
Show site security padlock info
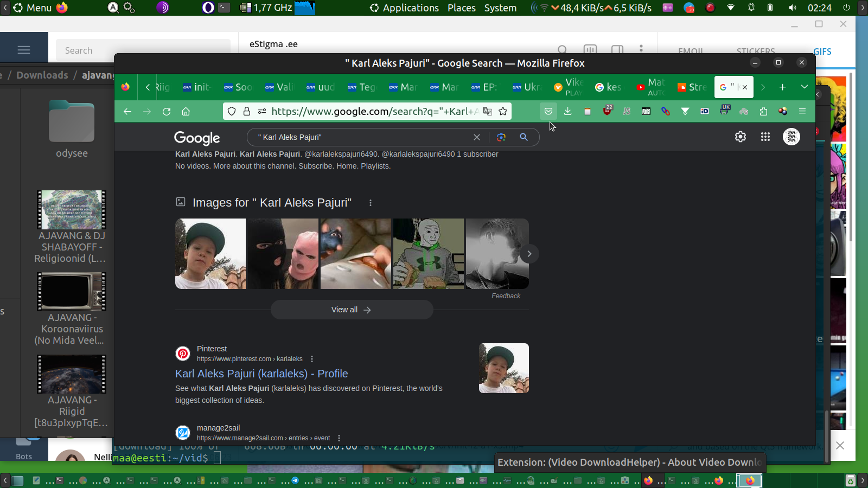pyautogui.click(x=247, y=111)
